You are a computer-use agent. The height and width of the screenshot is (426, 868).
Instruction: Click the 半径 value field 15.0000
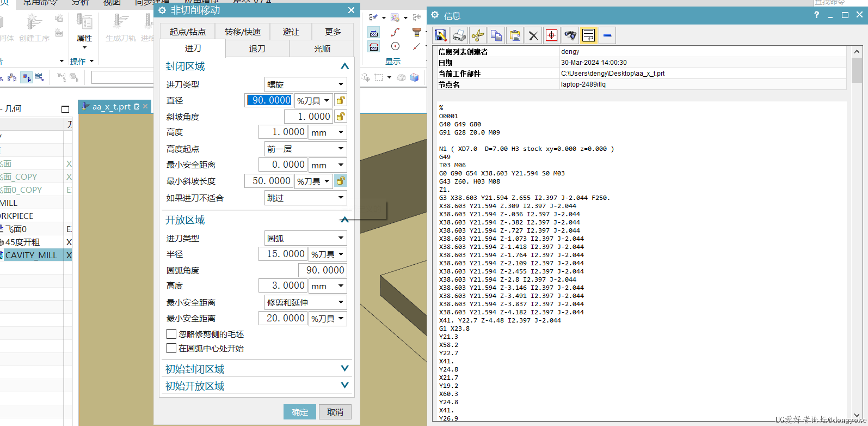[282, 254]
